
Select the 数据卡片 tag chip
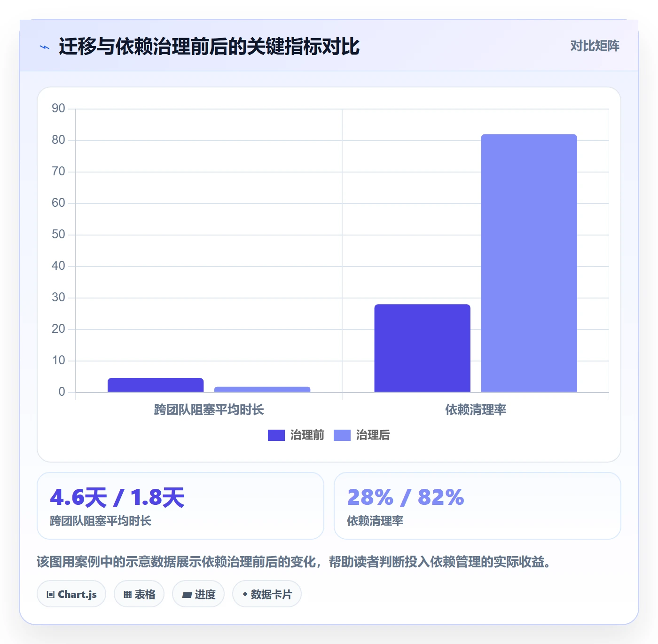pos(267,594)
